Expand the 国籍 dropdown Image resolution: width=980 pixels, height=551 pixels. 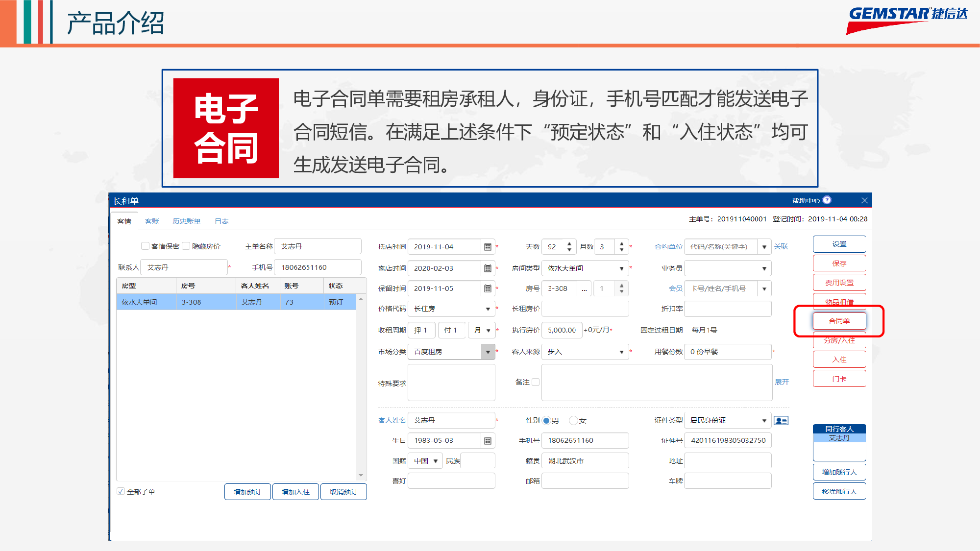435,461
